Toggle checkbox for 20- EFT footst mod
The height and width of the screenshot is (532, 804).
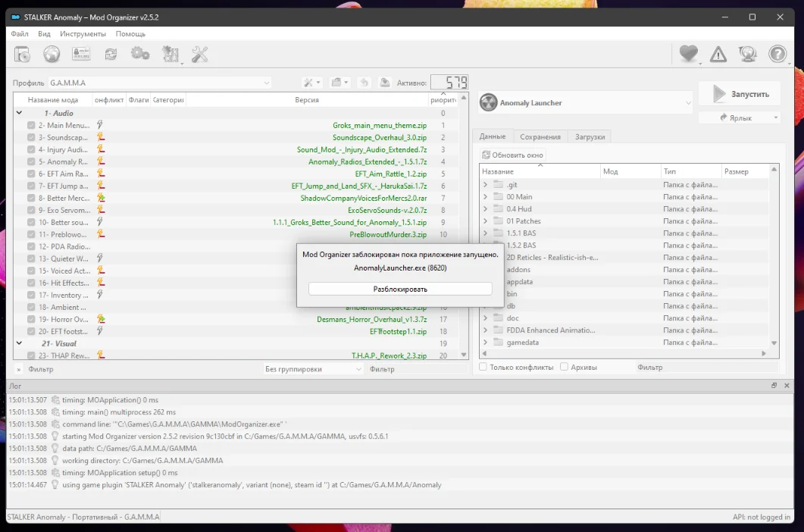click(x=31, y=331)
